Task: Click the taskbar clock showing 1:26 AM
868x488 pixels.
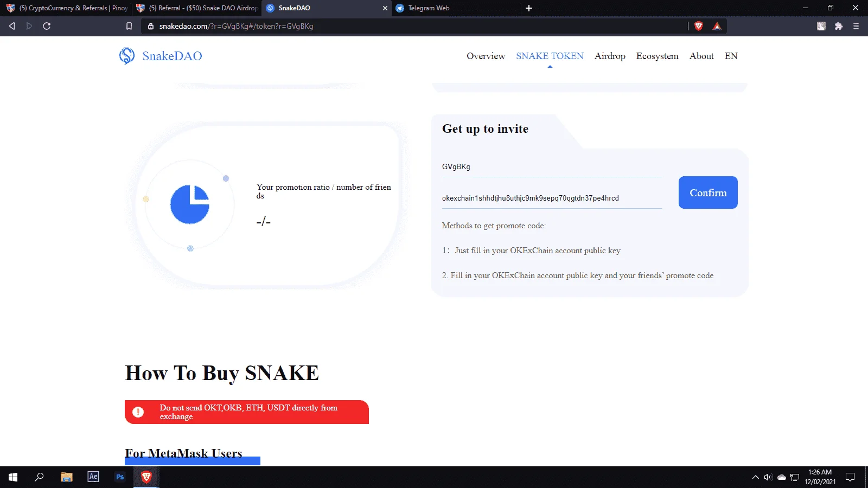Action: click(x=820, y=477)
